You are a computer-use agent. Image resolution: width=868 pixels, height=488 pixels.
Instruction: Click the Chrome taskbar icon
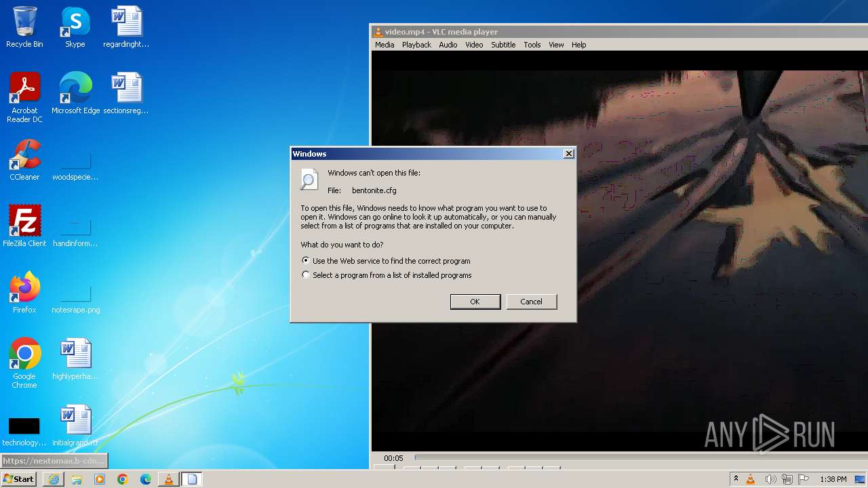coord(123,479)
